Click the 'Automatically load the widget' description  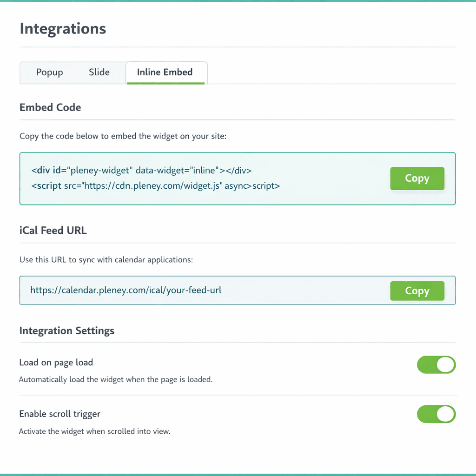tap(116, 379)
